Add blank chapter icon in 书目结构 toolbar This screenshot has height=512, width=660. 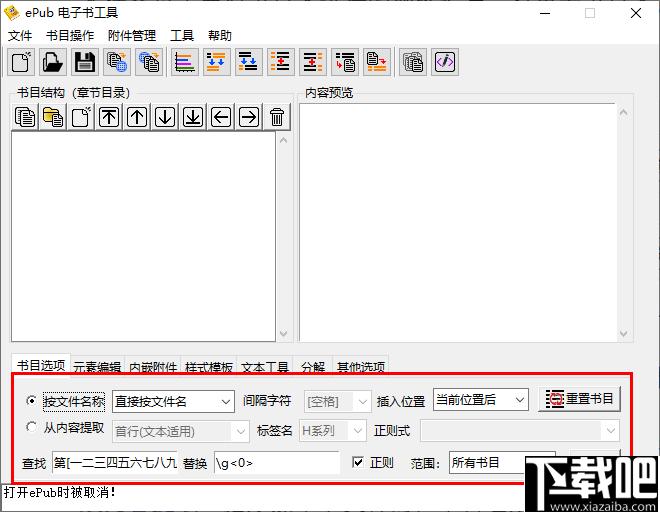pos(81,117)
